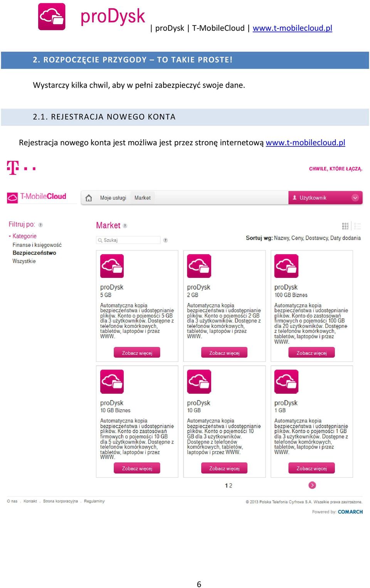This screenshot has width=370, height=588.
Task: Click proDysk 10 GB Biznes product icon
Action: tap(112, 381)
